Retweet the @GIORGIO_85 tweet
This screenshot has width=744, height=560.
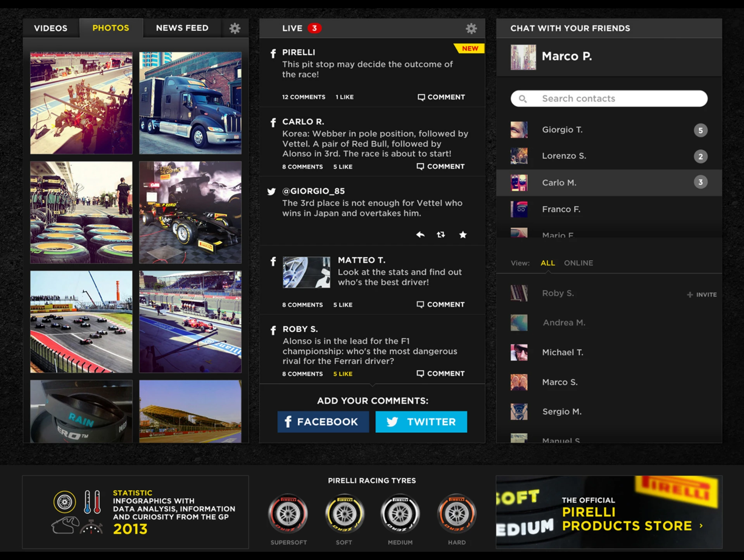click(441, 235)
